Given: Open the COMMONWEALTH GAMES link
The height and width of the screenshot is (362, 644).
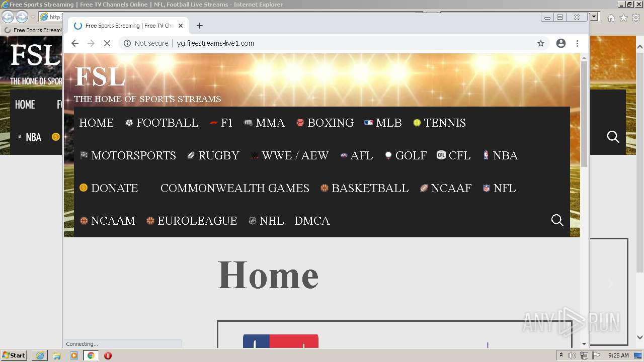Looking at the screenshot, I should 234,188.
